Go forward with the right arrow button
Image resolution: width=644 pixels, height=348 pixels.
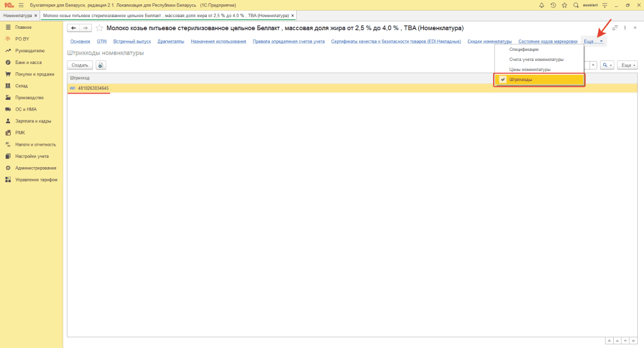coord(85,28)
